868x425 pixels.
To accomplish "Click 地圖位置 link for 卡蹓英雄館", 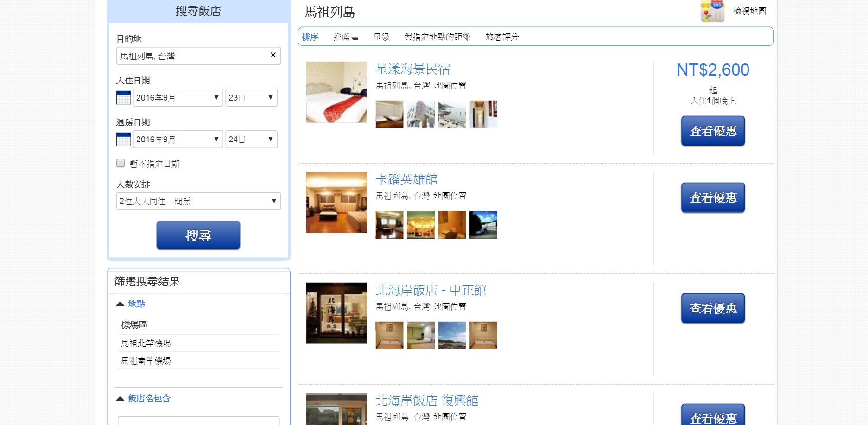I will pos(450,196).
